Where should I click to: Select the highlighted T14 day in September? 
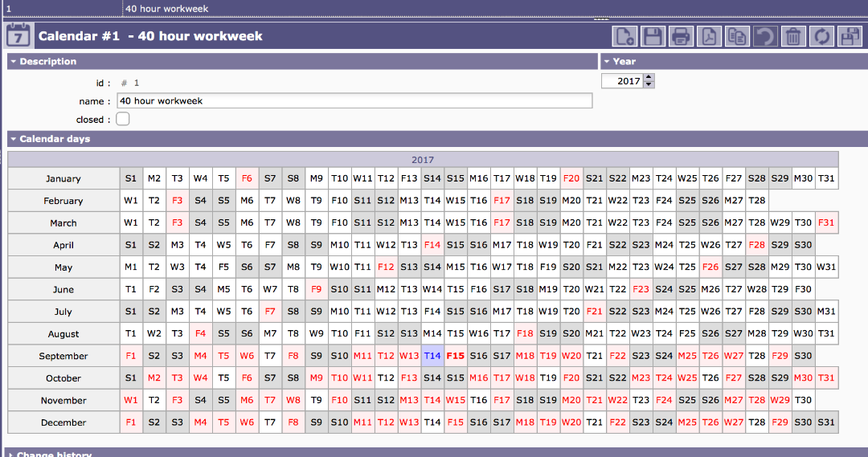[x=432, y=356]
